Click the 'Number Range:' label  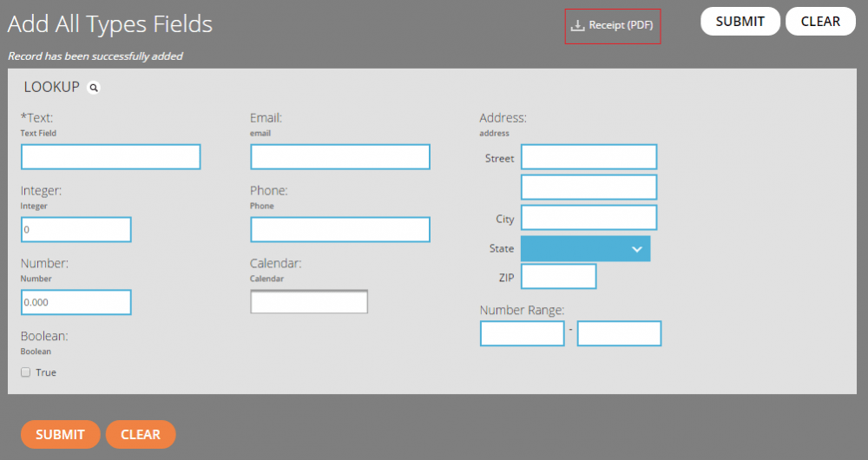coord(522,310)
